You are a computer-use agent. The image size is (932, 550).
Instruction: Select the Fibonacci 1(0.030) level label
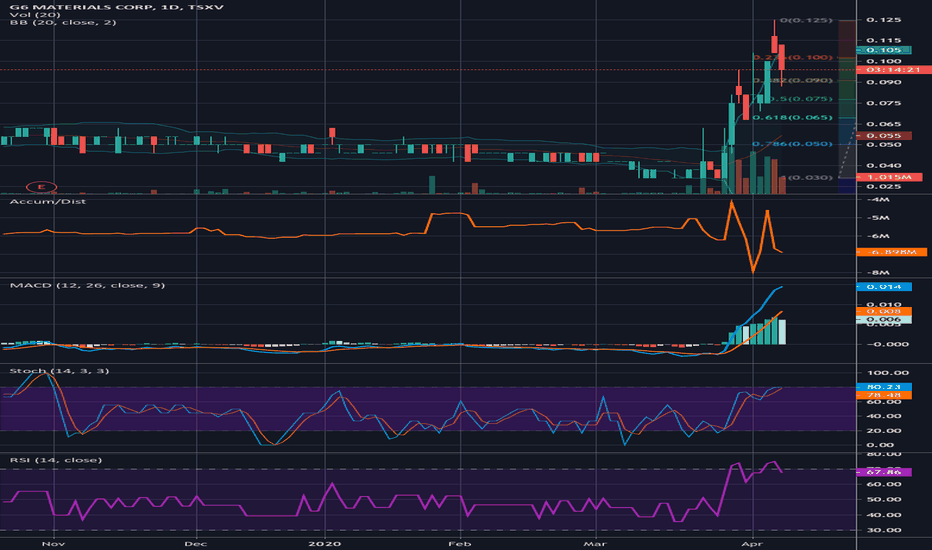806,177
